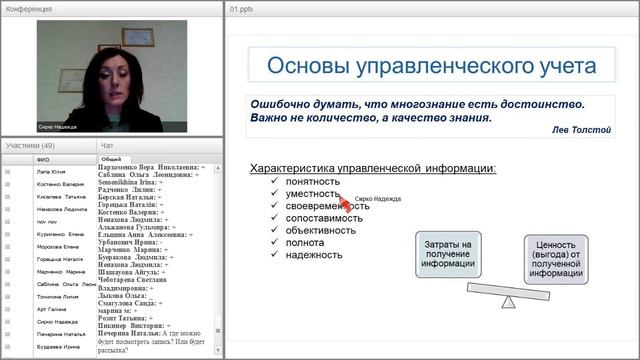
Task: Click Печерина Наталья's question about the recording
Action: [x=151, y=342]
